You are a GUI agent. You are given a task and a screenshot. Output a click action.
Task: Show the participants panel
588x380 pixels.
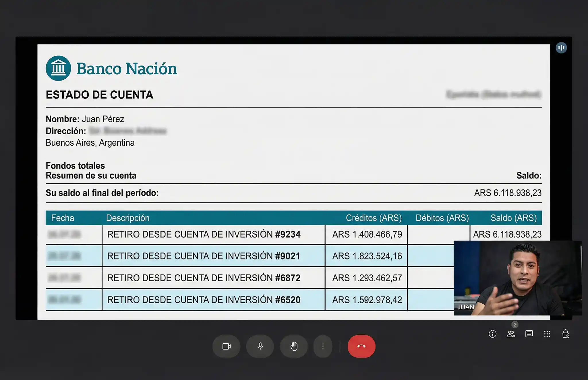(511, 334)
